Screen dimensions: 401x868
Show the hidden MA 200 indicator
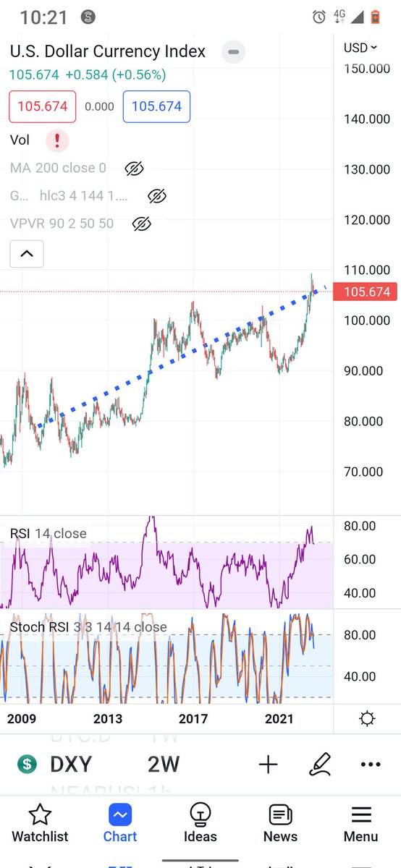(x=134, y=169)
